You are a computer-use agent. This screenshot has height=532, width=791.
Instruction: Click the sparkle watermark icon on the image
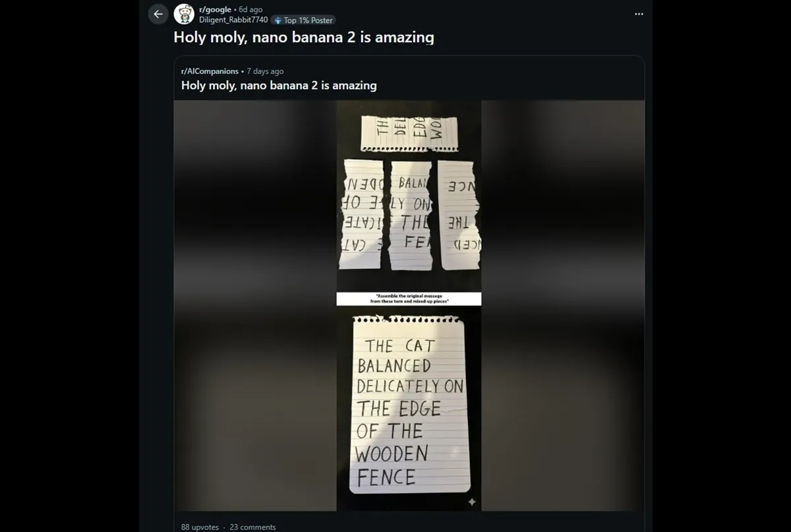(471, 502)
